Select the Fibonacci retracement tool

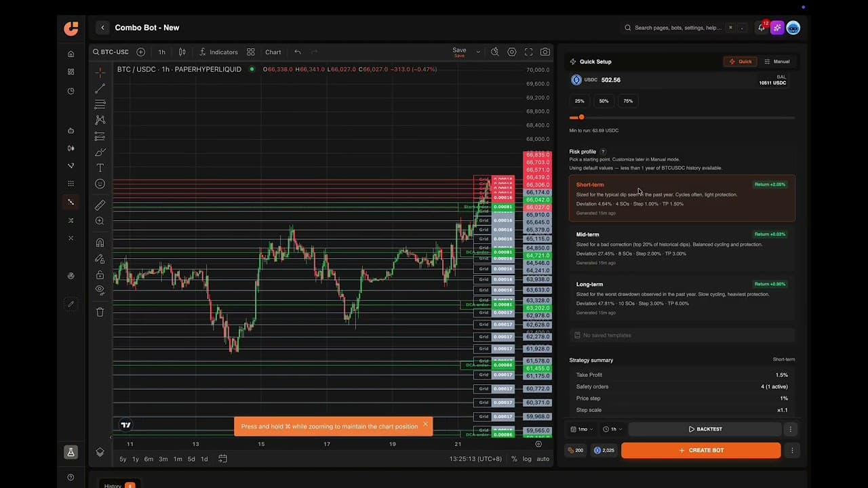(100, 104)
